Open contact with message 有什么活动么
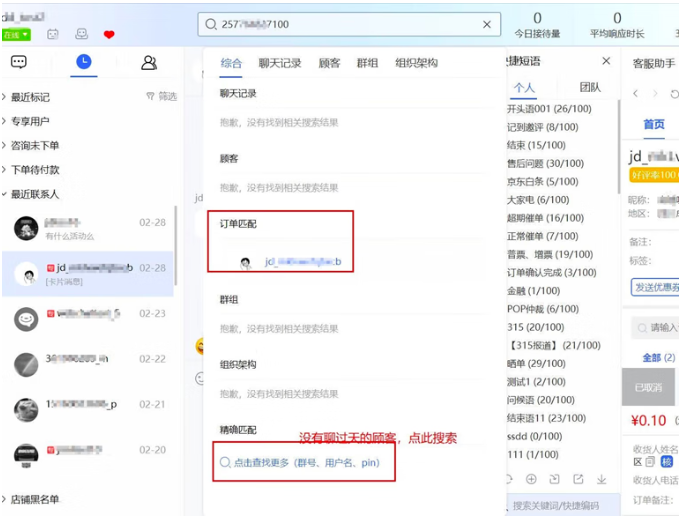Viewport: 683px width, 520px height. click(88, 229)
